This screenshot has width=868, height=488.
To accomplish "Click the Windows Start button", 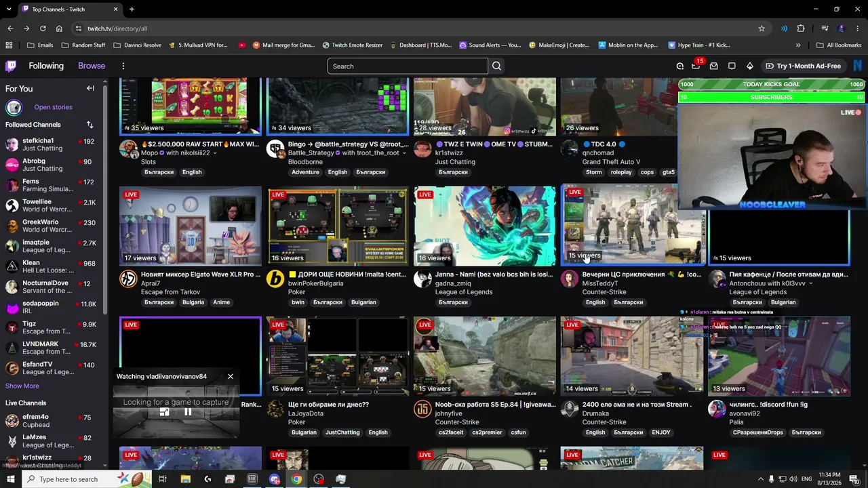I will pos(10,479).
